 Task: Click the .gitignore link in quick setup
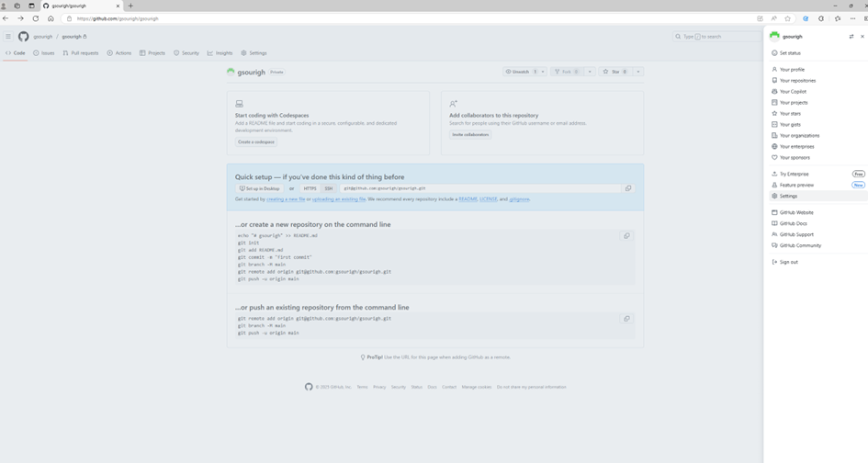[x=519, y=199]
